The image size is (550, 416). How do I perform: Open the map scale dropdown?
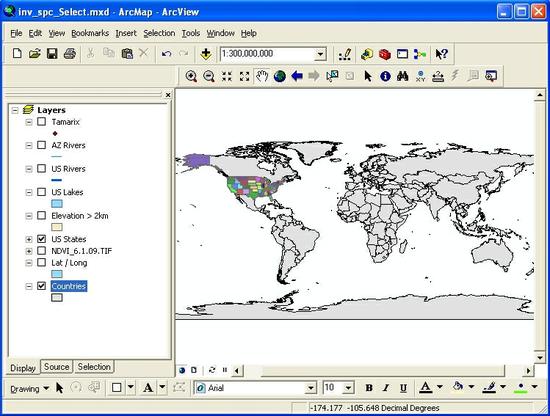(x=320, y=54)
